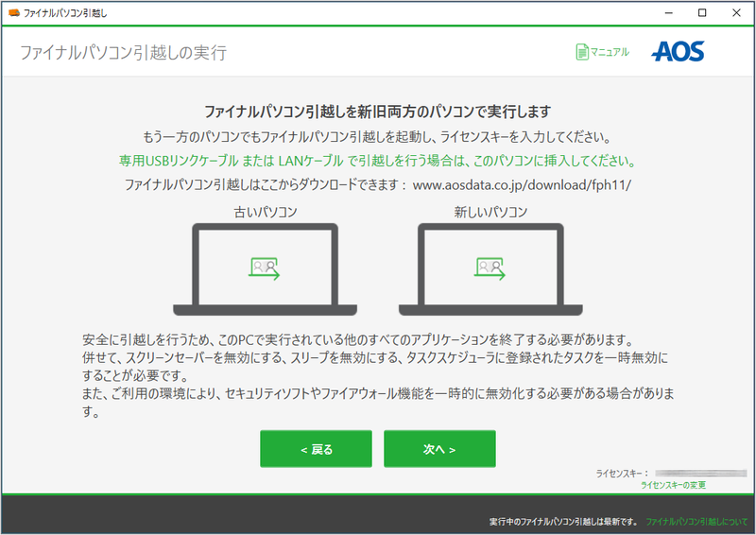This screenshot has height=535, width=756.
Task: Click the manual document icon
Action: pos(582,52)
